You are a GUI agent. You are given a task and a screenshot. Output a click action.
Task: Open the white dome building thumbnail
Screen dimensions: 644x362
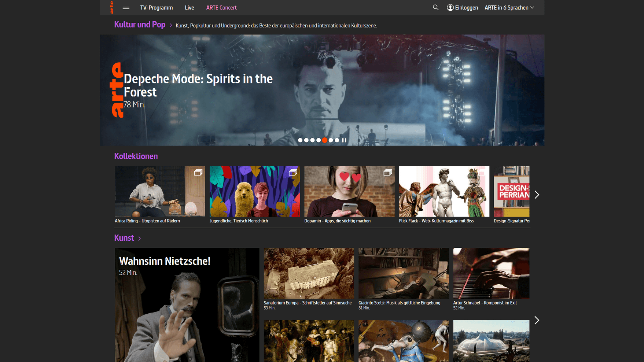pyautogui.click(x=491, y=341)
